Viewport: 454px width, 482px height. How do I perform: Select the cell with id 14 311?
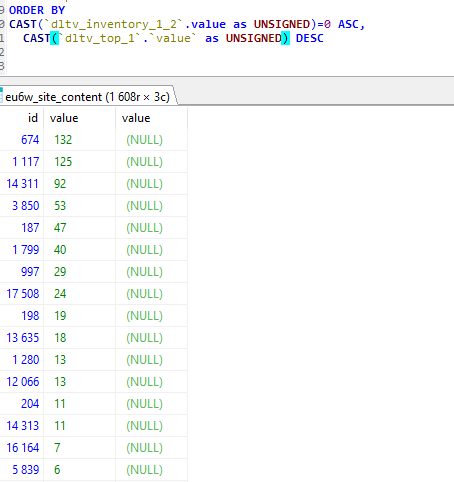pos(22,184)
